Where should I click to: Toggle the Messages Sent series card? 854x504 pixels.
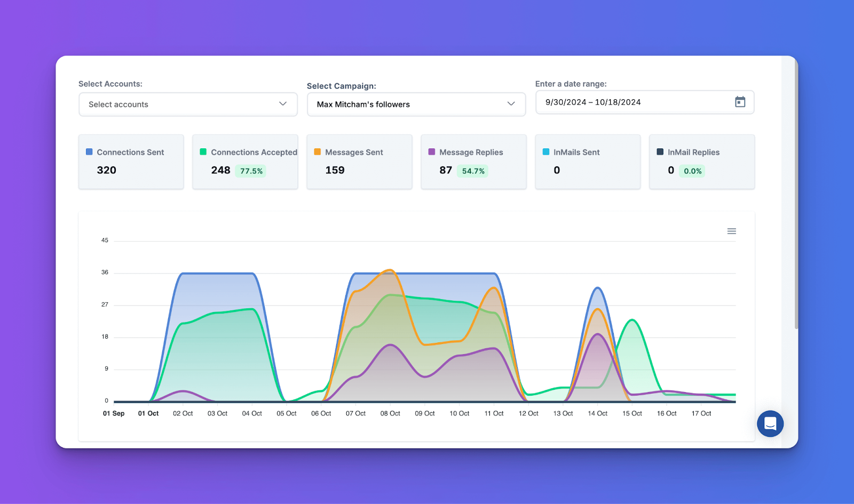coord(360,162)
